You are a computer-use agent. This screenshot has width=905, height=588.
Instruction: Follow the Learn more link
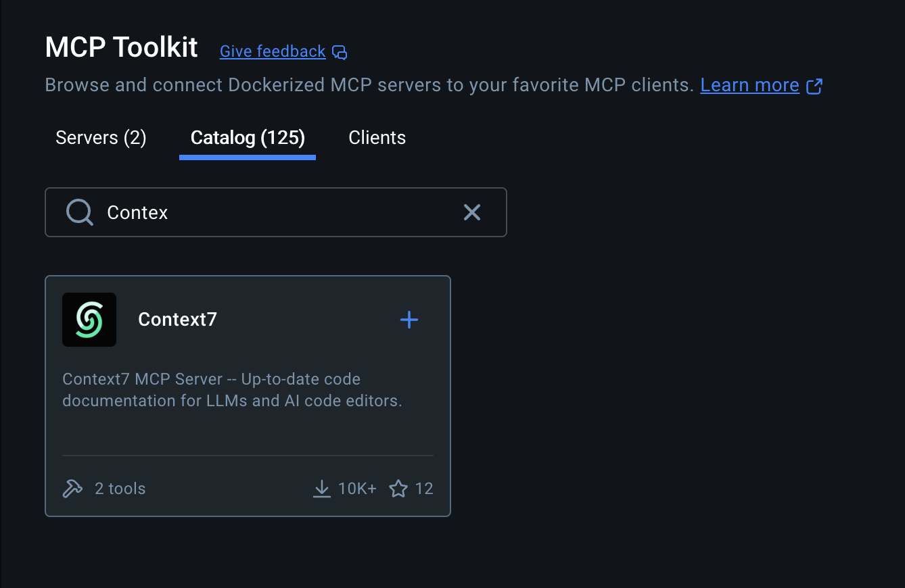749,85
